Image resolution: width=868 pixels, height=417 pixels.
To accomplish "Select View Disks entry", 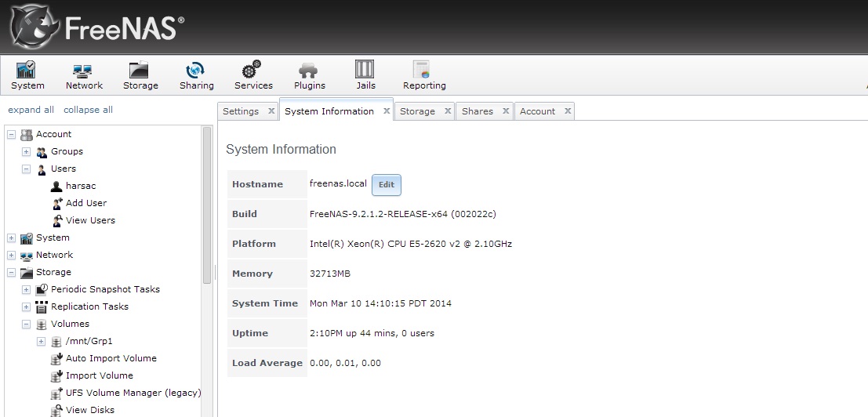I will [90, 410].
